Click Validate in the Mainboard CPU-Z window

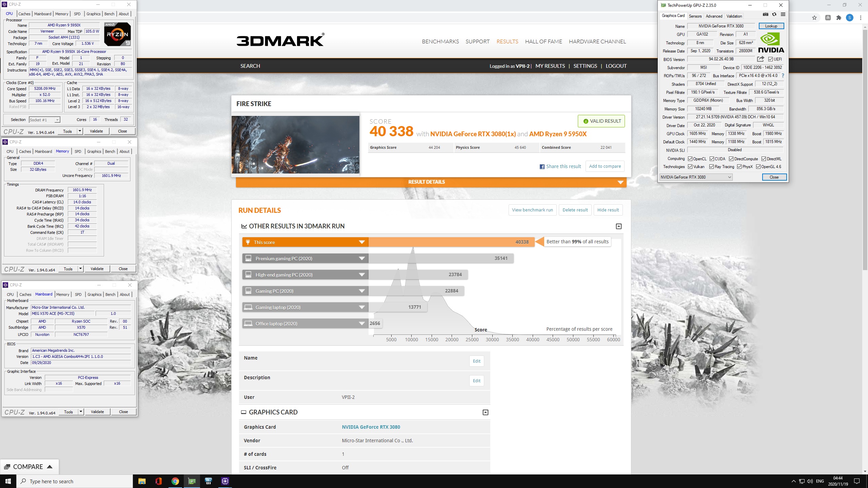click(97, 412)
